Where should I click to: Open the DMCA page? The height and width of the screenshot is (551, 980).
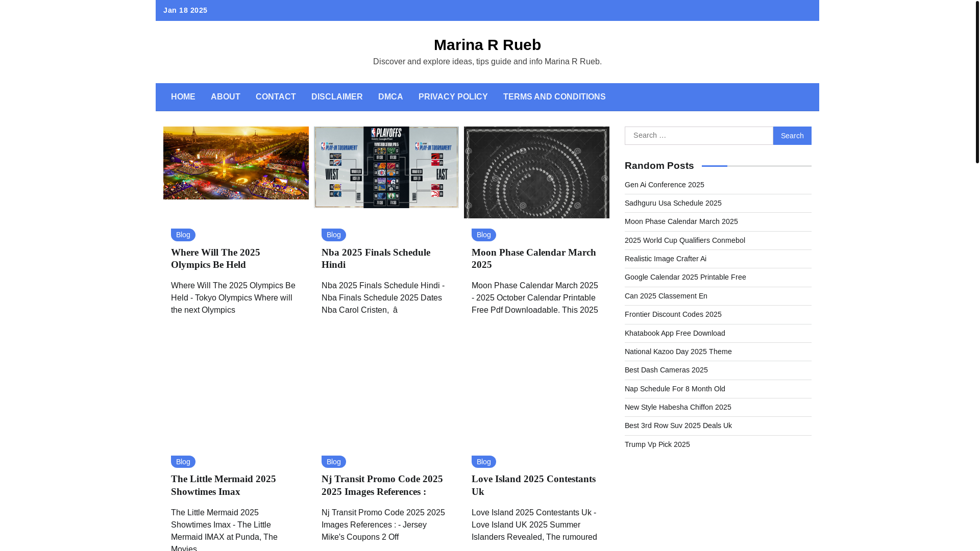tap(390, 97)
